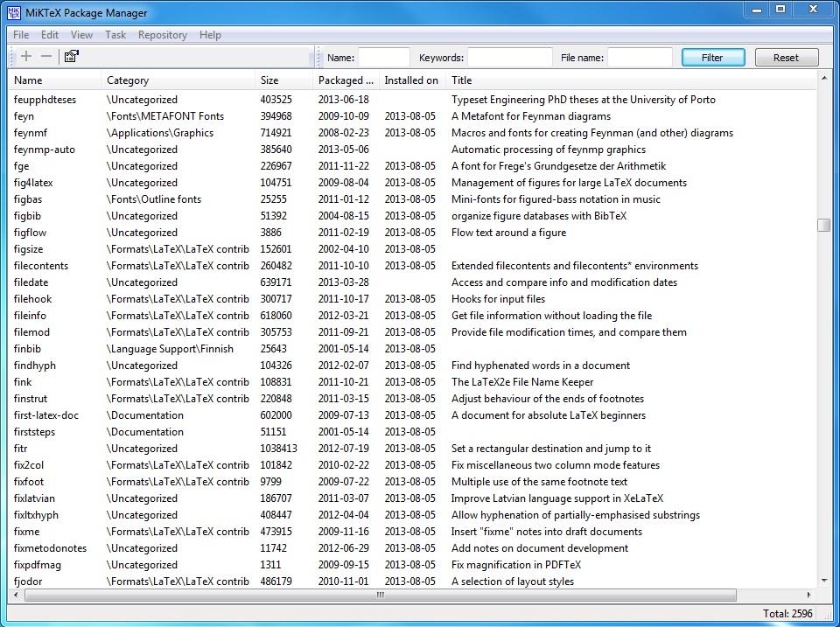The image size is (840, 627).
Task: Select the fixfoot package row
Action: [412, 481]
